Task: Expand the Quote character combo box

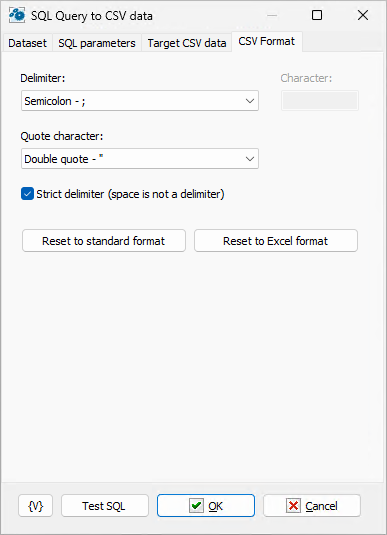Action: [140, 159]
